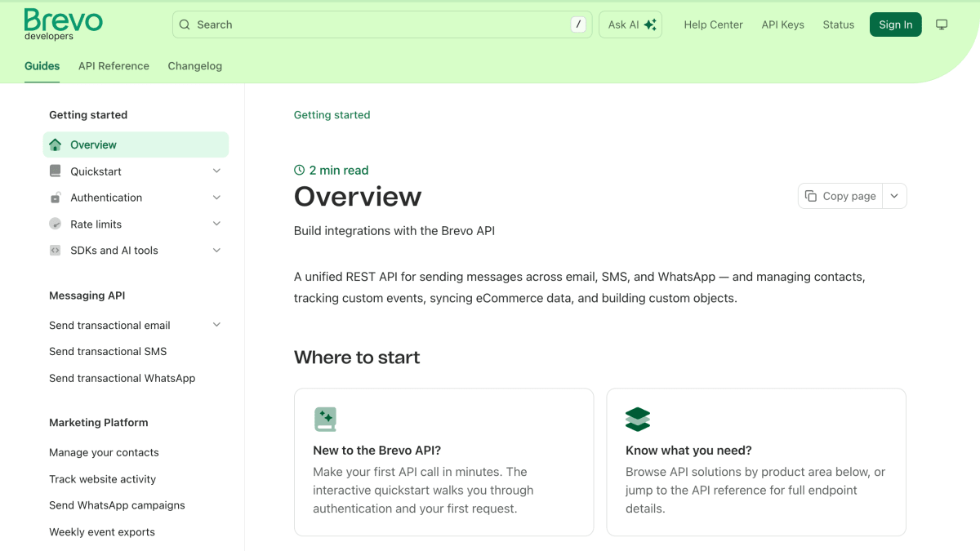Expand the Send transactional email chevron
The height and width of the screenshot is (551, 980).
[216, 325]
